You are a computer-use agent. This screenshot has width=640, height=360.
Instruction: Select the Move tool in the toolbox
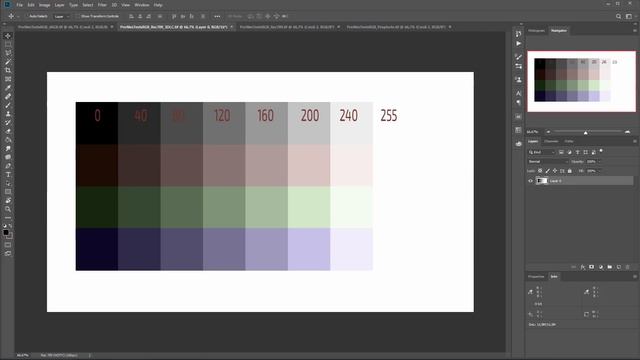tap(8, 36)
